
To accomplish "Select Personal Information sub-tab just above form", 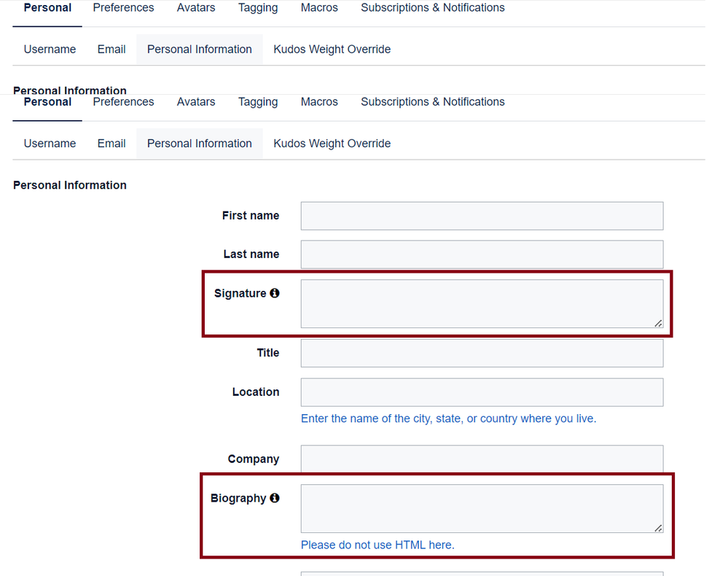I will click(200, 144).
